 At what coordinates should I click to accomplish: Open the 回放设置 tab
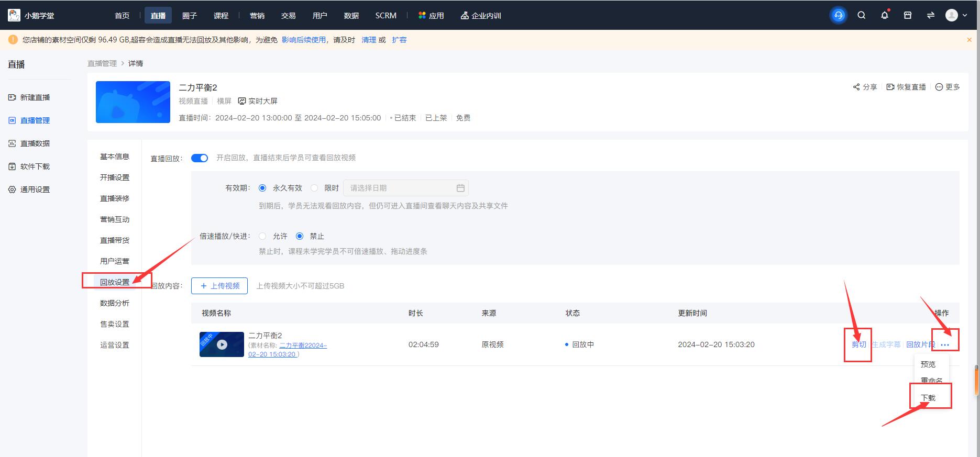(115, 282)
